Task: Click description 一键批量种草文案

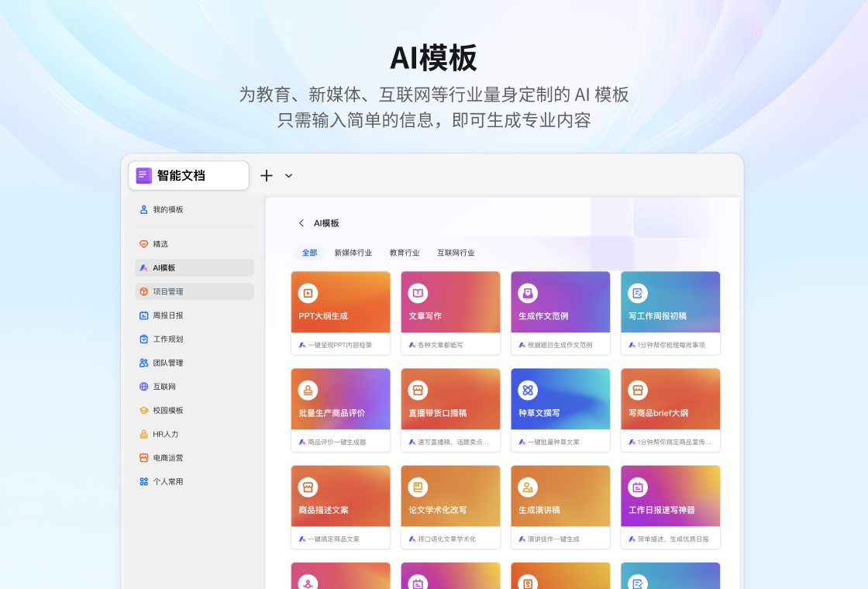Action: pos(553,443)
